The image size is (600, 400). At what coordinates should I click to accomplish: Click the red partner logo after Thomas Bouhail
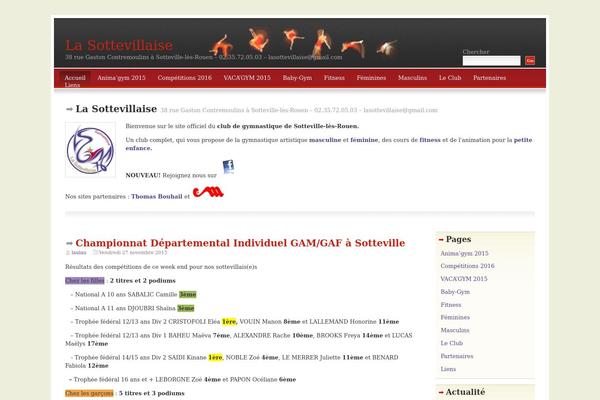click(x=208, y=192)
